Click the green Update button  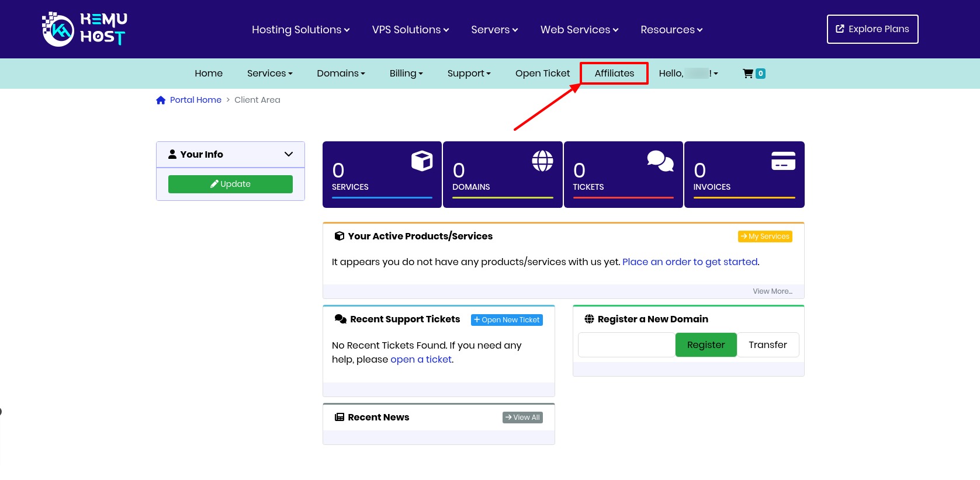click(230, 184)
